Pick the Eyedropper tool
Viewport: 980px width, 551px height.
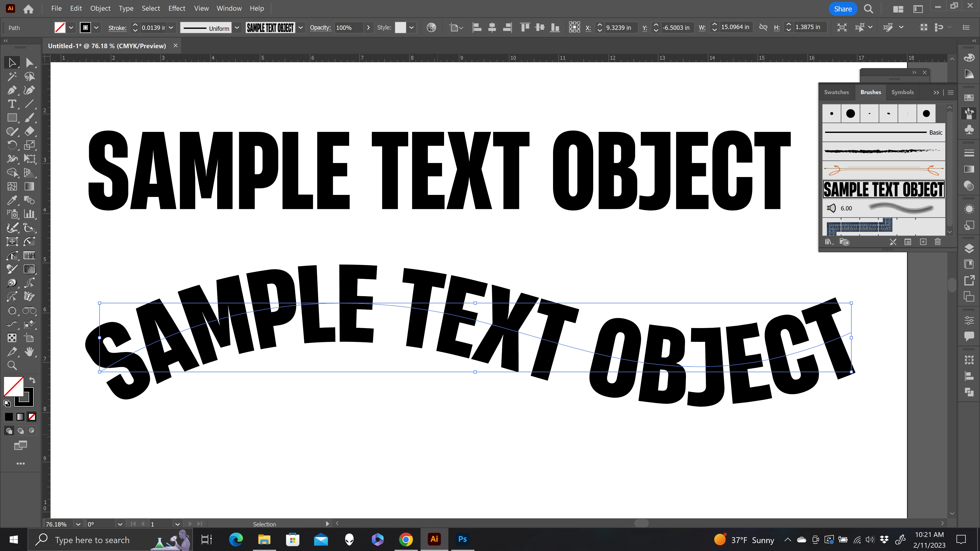[x=11, y=200]
